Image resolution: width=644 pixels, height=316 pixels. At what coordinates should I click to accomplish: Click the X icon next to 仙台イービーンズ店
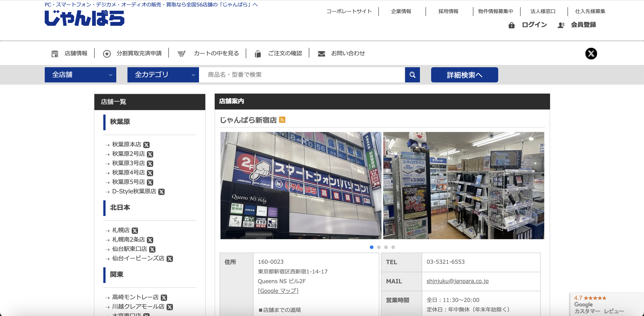[170, 259]
